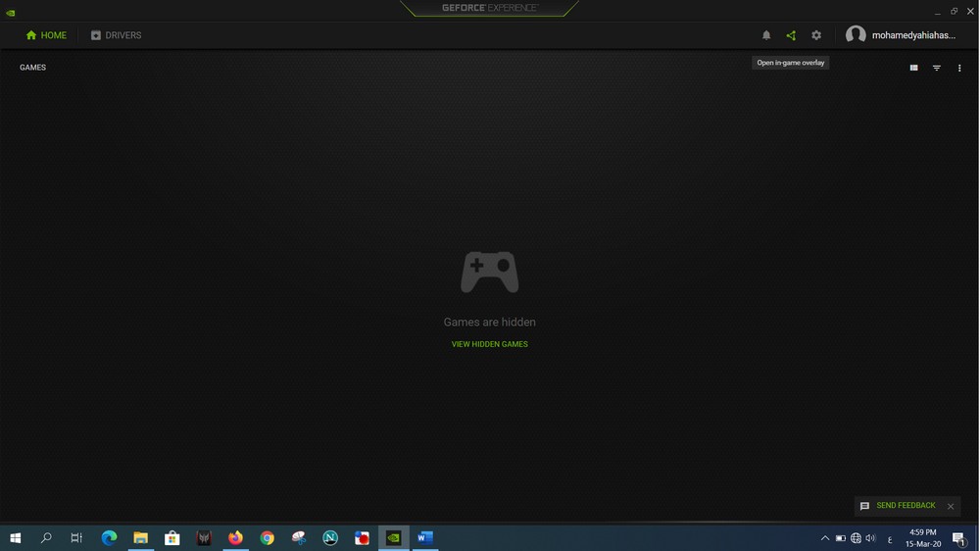Switch to Word from taskbar
This screenshot has height=551, width=980.
tap(425, 538)
